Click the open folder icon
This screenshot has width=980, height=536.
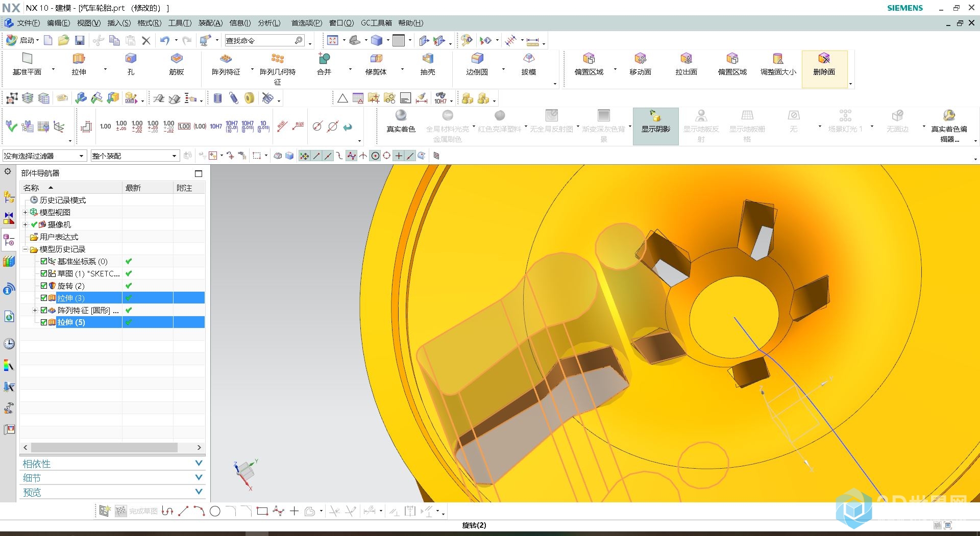pyautogui.click(x=63, y=40)
